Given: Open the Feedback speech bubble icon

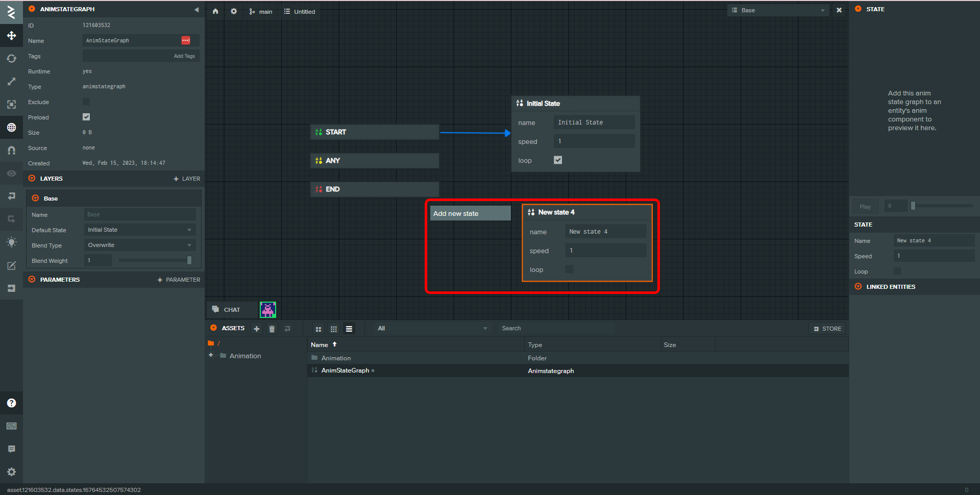Looking at the screenshot, I should tap(11, 449).
